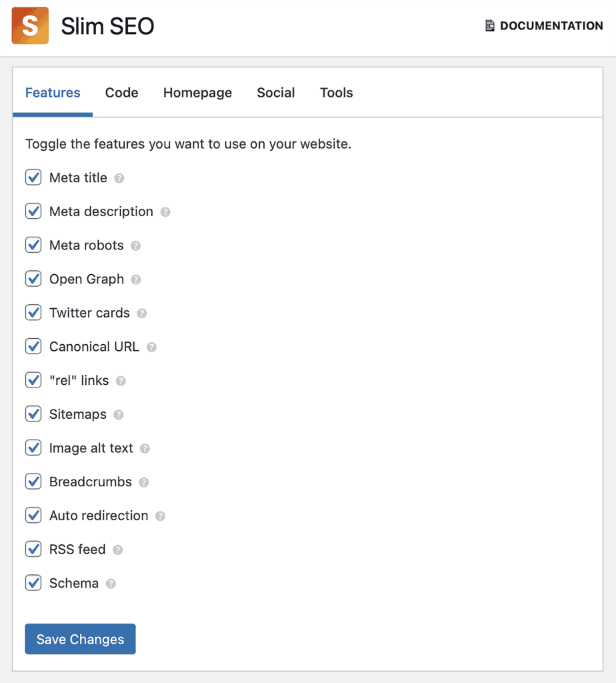Toggle the Image alt text checkbox

pyautogui.click(x=33, y=448)
